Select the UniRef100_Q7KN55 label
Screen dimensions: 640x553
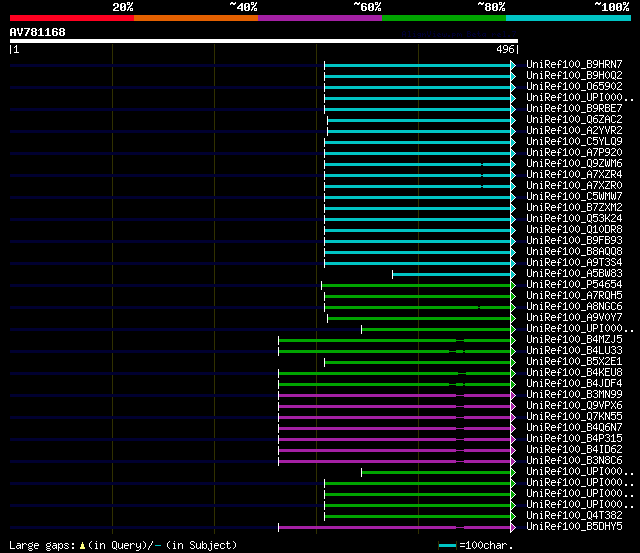coord(574,417)
